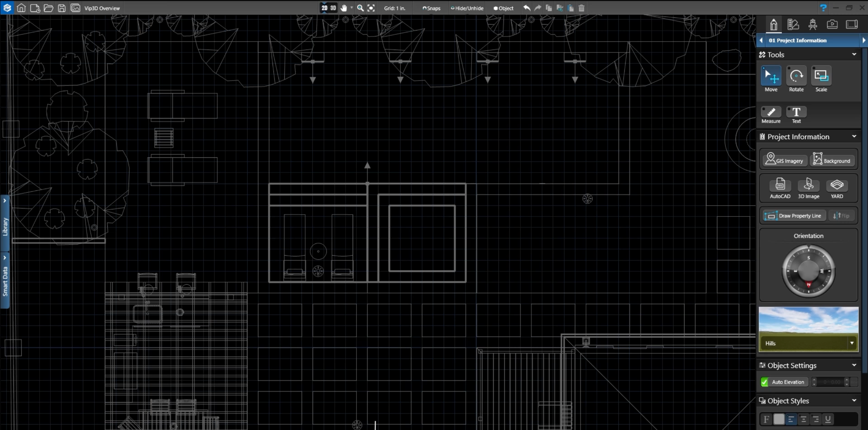Open the Hills environment dropdown

(852, 343)
